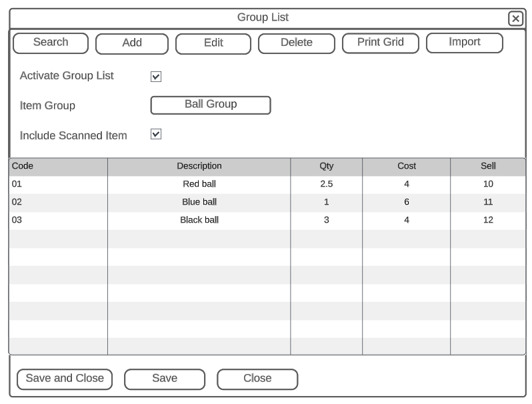Close the Group List dialog via X icon

click(x=515, y=19)
